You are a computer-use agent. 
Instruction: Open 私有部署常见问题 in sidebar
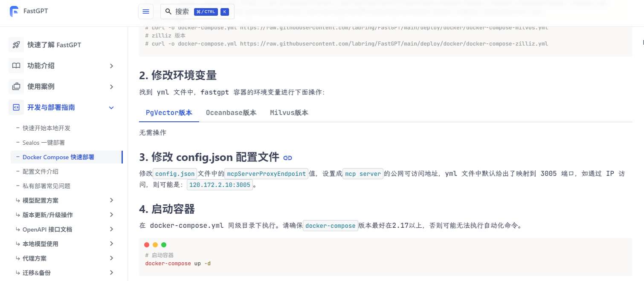[46, 186]
